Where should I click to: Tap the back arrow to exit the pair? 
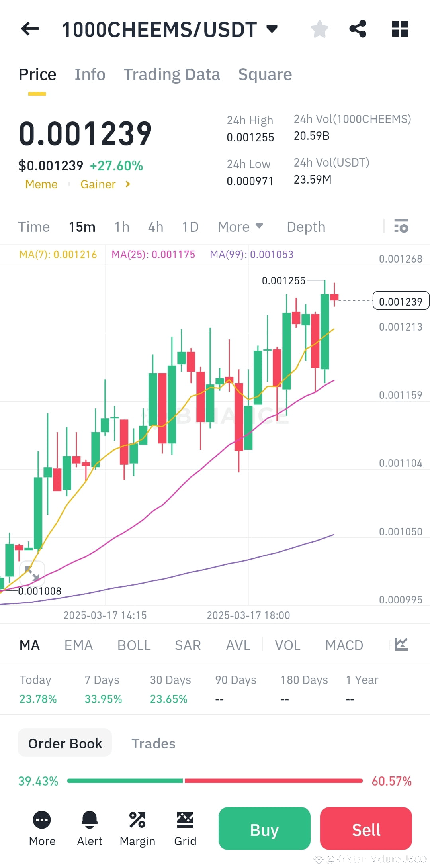coord(29,29)
